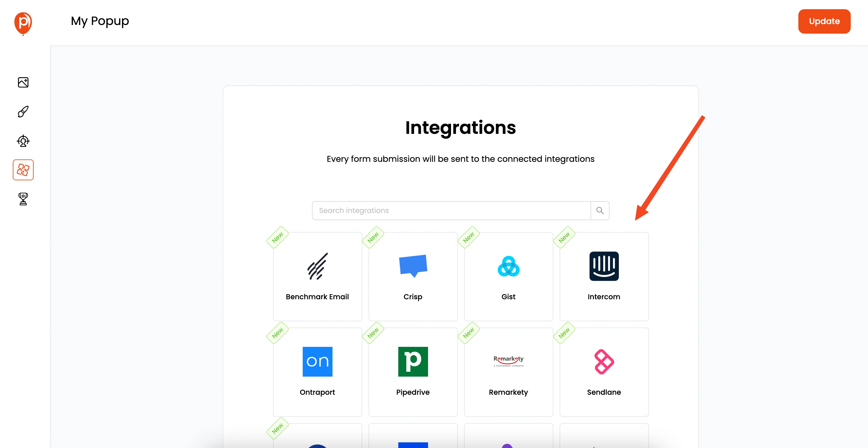Screen dimensions: 868x448
Task: Click the Ontraport integration card
Action: [x=317, y=371]
